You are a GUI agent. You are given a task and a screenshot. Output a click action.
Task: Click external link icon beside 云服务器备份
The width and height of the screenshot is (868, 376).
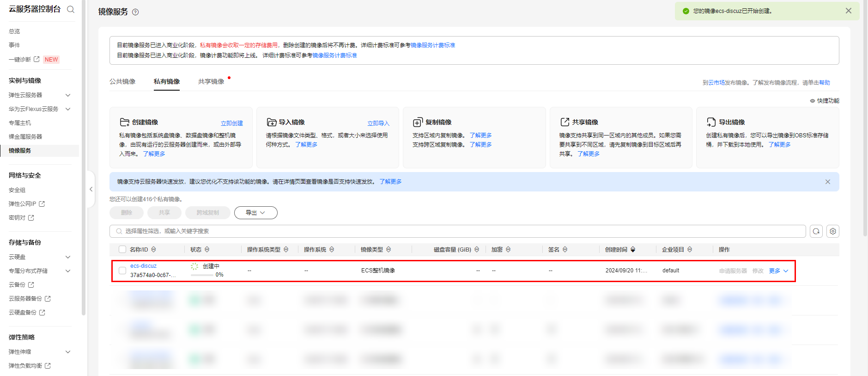pyautogui.click(x=48, y=299)
